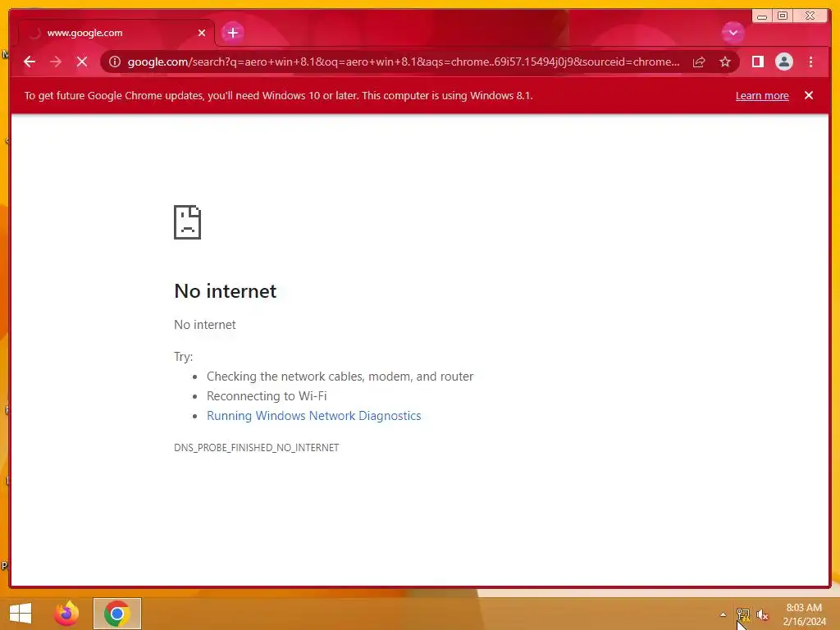
Task: Click the address bar URL
Action: click(404, 62)
